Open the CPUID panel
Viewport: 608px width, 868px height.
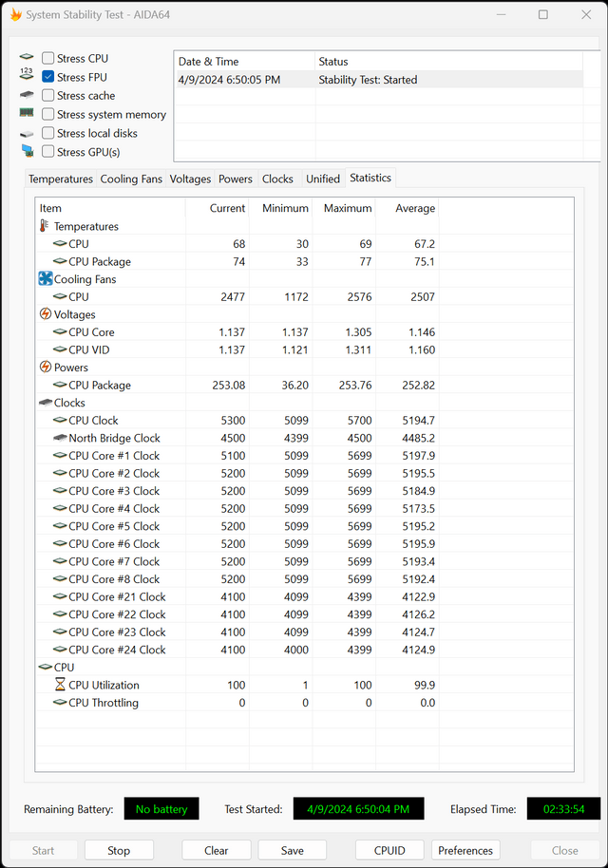[389, 850]
